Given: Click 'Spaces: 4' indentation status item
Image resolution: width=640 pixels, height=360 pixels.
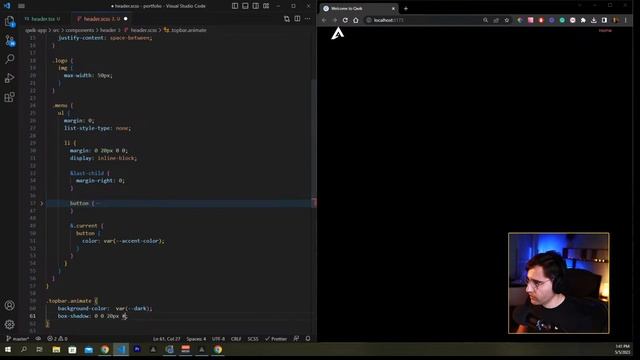Looking at the screenshot, I should 196,339.
